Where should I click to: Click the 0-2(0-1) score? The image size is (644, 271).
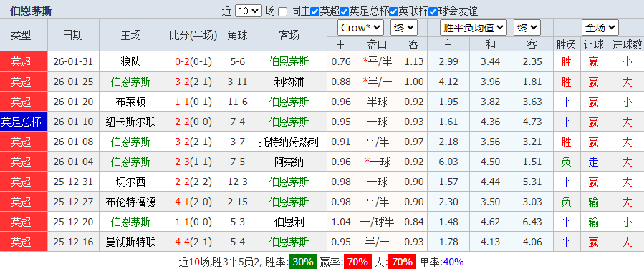point(193,62)
